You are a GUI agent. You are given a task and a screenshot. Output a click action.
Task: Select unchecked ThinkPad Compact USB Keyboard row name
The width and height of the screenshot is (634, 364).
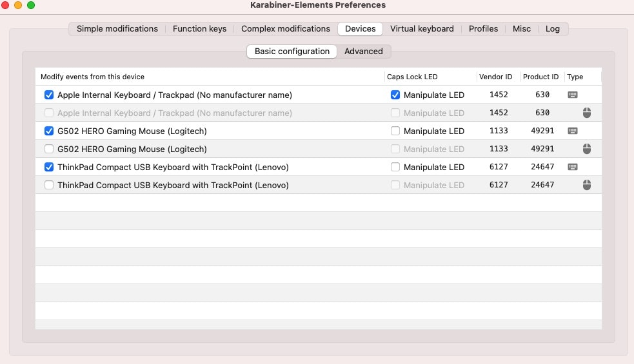point(173,185)
